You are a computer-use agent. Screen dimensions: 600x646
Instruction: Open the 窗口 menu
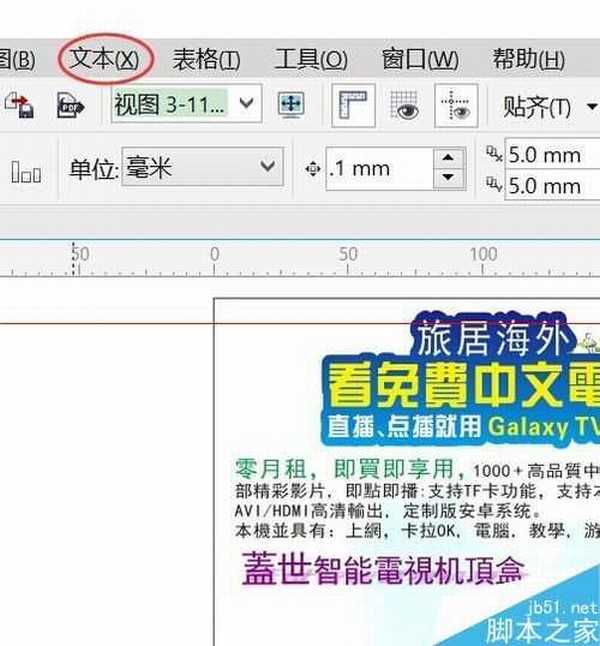pyautogui.click(x=420, y=59)
